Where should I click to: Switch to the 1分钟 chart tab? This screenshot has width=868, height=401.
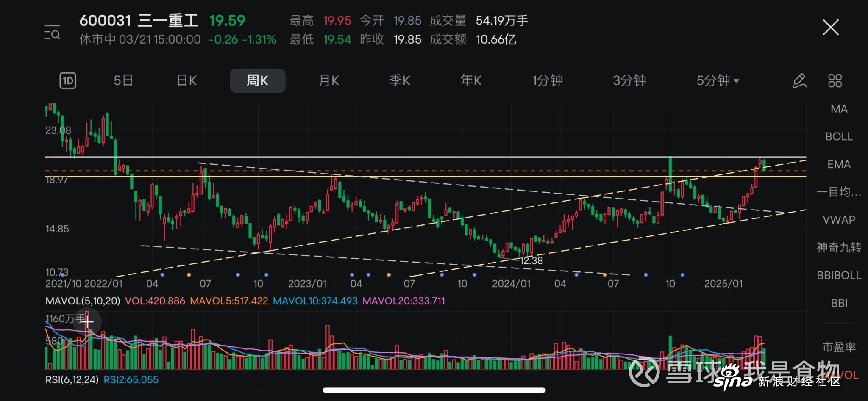[548, 80]
